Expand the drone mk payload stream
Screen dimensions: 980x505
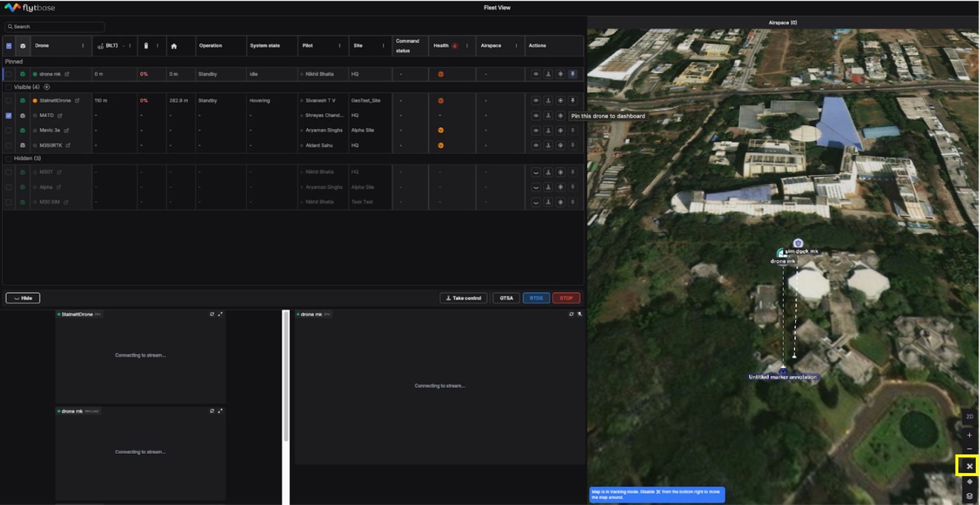[x=220, y=411]
